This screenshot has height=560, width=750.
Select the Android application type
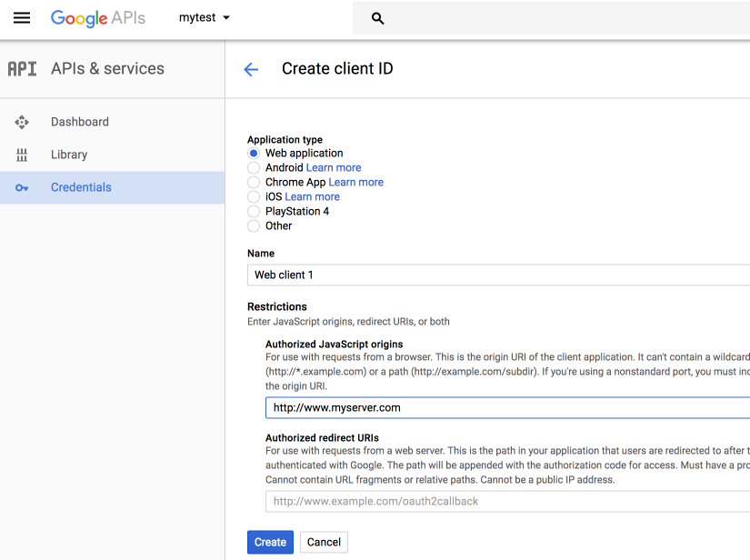pos(254,168)
